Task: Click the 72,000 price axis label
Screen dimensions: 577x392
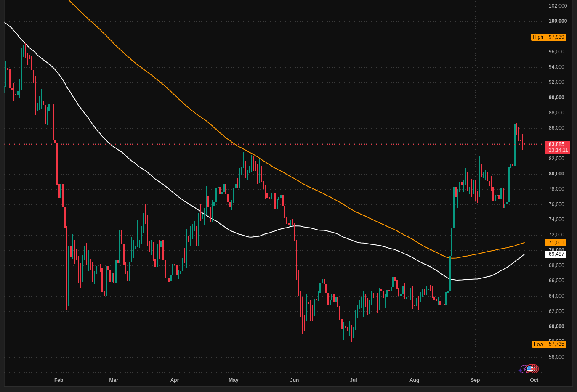Action: pos(556,235)
